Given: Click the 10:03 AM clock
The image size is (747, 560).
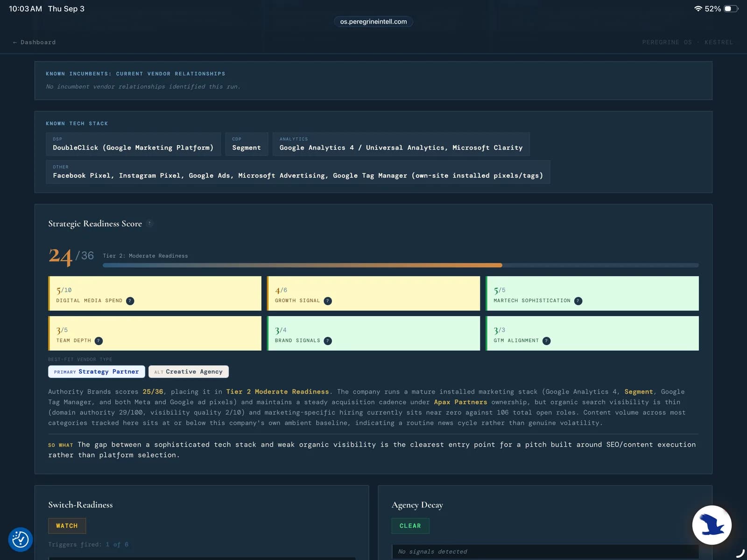Looking at the screenshot, I should coord(25,8).
